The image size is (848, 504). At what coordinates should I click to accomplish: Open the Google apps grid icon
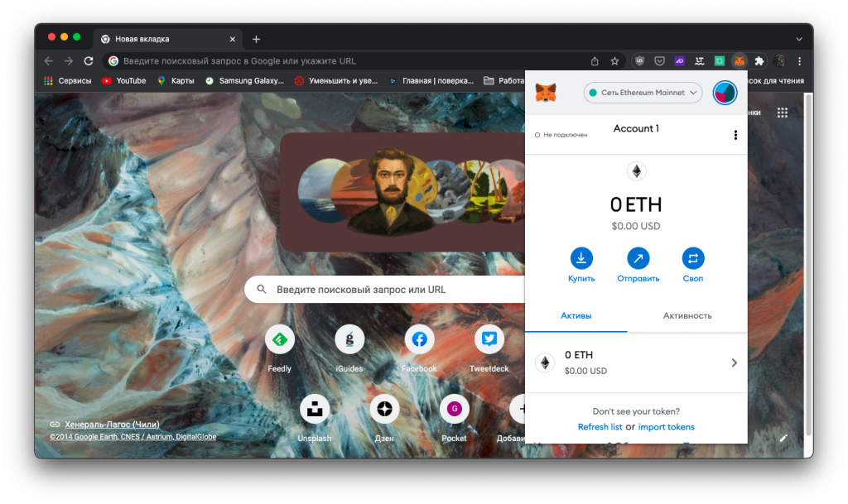(782, 113)
